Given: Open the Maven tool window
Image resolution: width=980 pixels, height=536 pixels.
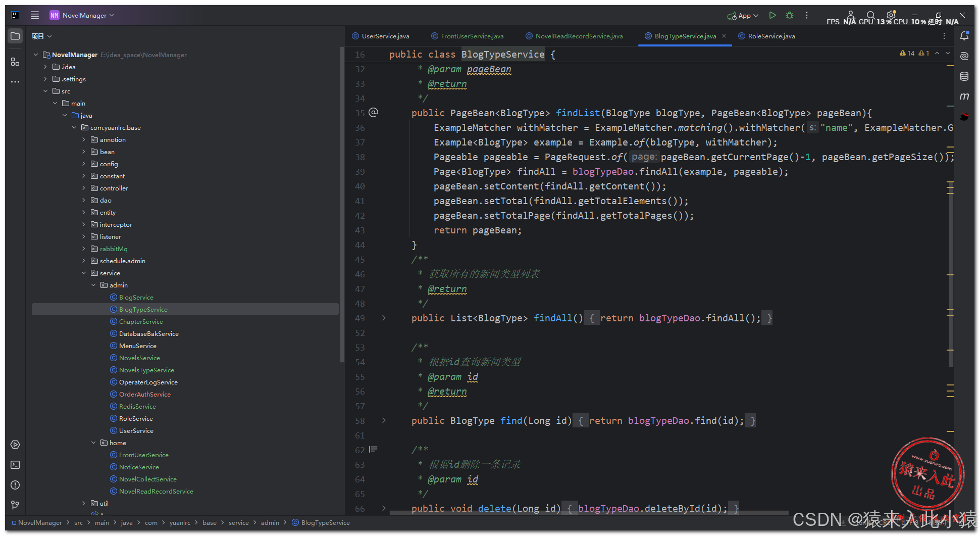Looking at the screenshot, I should (964, 96).
